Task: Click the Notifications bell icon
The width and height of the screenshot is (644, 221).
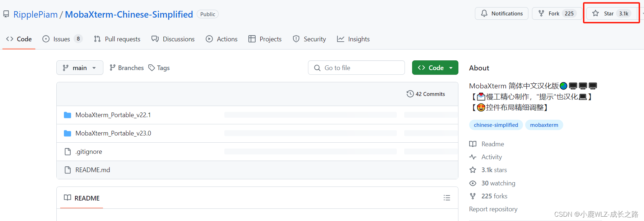Action: 484,13
